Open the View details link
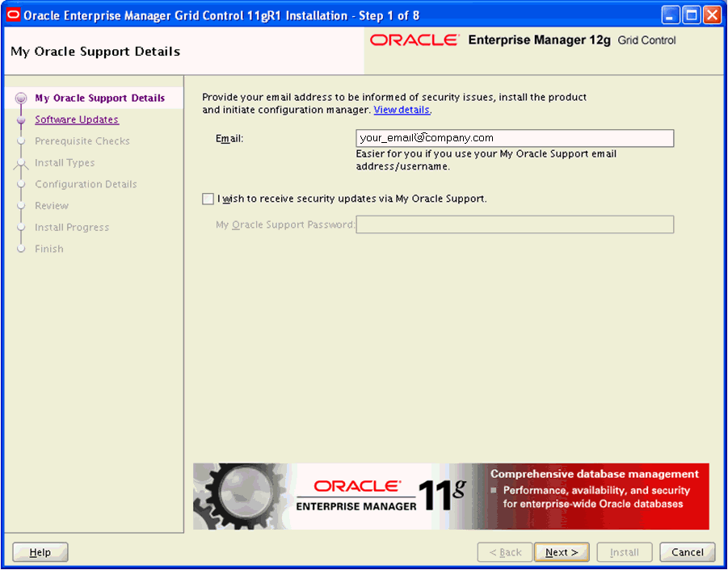Screen dimensions: 728x570 click(402, 110)
